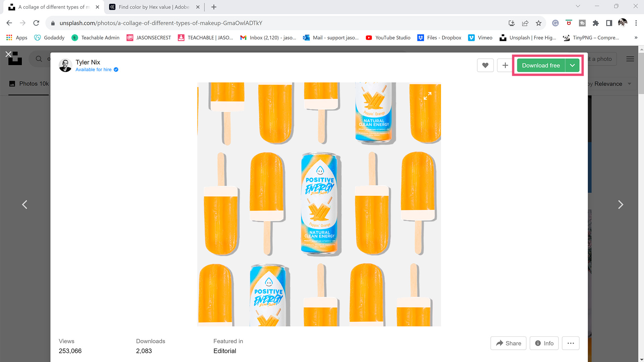Click the Share button
Screen dimensions: 644x362
coord(508,343)
